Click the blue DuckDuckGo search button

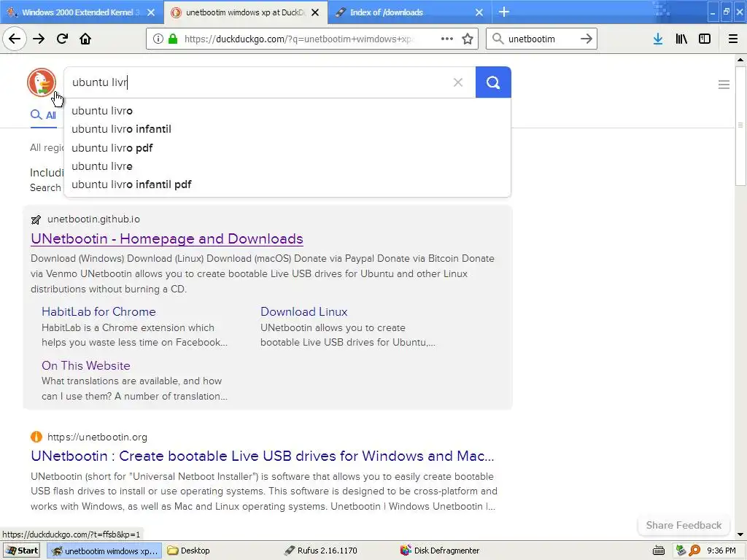coord(493,82)
